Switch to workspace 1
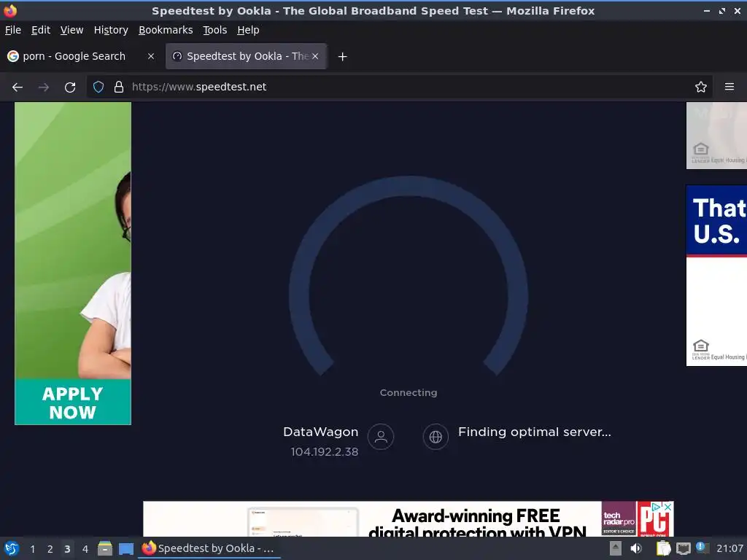This screenshot has width=747, height=560. point(32,549)
